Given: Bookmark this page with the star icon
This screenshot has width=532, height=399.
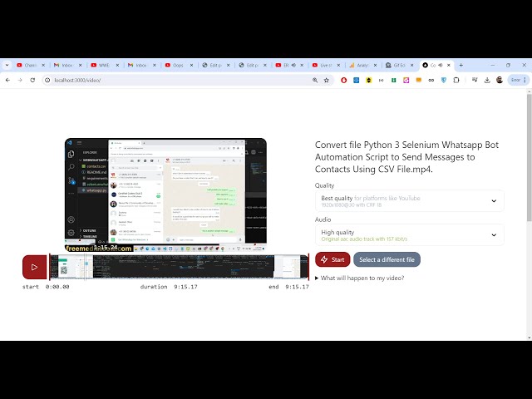Looking at the screenshot, I should 326,80.
